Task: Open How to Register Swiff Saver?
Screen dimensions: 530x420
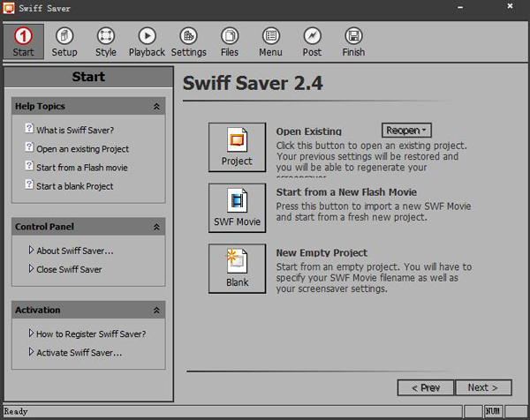Action: [91, 334]
